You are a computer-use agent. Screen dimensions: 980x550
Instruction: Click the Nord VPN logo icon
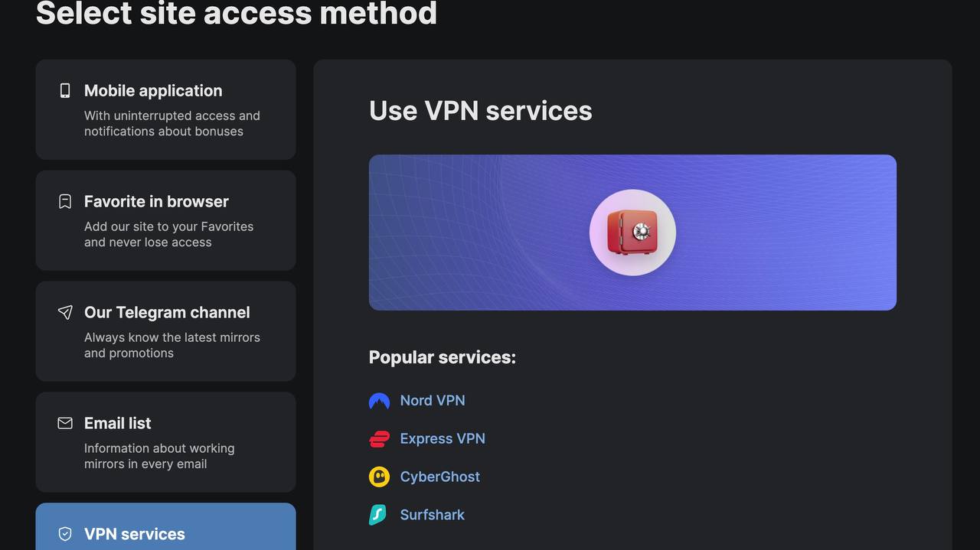[x=379, y=401]
